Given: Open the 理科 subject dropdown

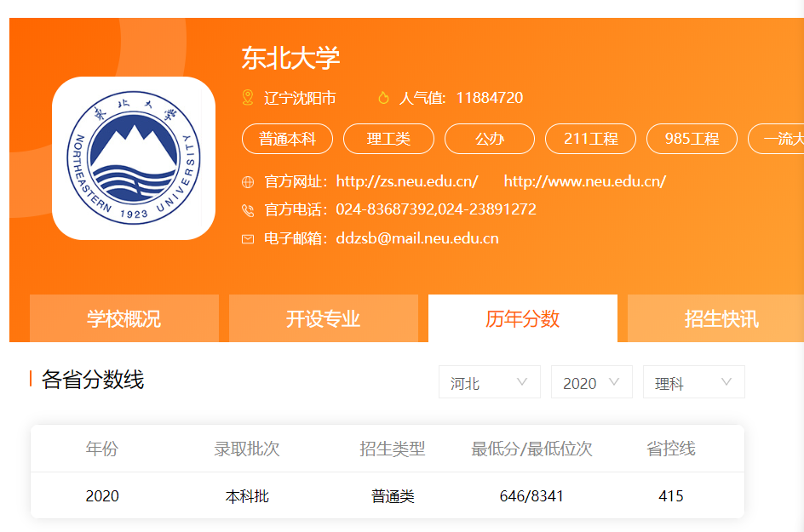Looking at the screenshot, I should 694,382.
